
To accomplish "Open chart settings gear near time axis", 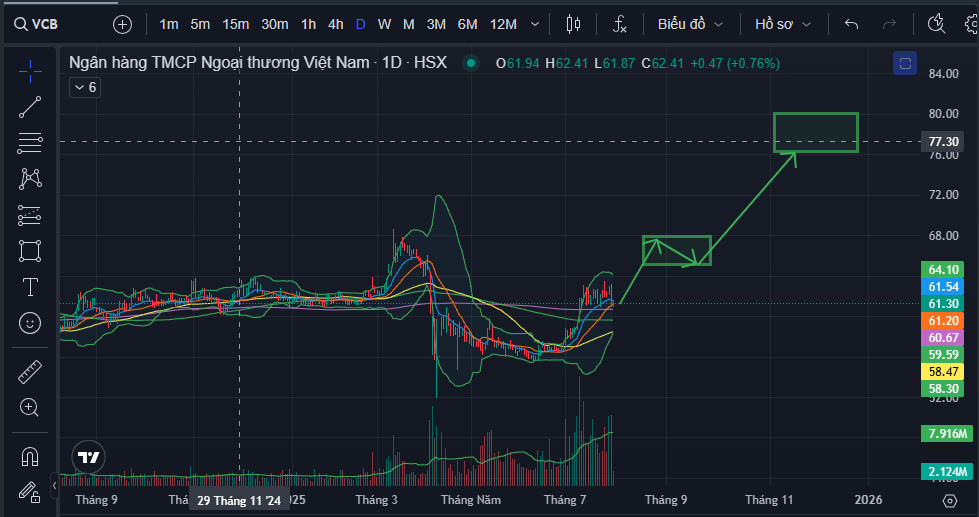I will [x=950, y=500].
